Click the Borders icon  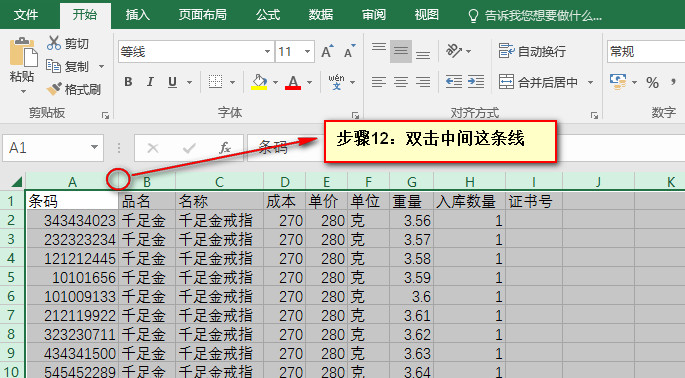(x=215, y=82)
